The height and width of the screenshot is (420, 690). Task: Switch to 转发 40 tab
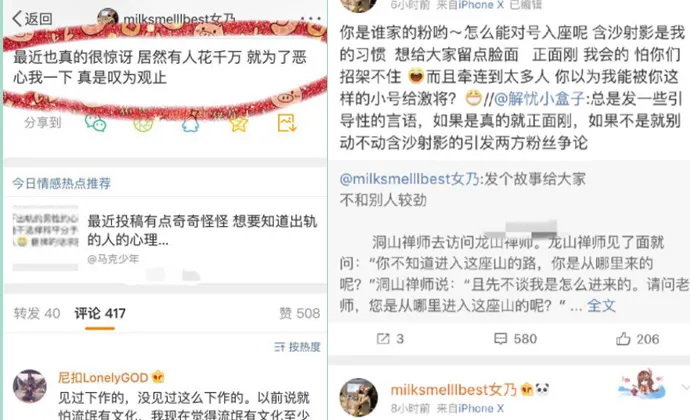coord(37,313)
